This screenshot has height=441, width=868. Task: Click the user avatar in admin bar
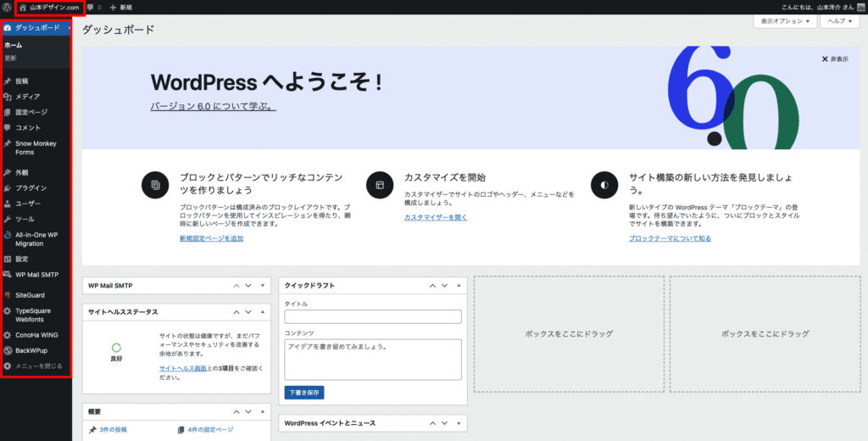click(x=860, y=7)
